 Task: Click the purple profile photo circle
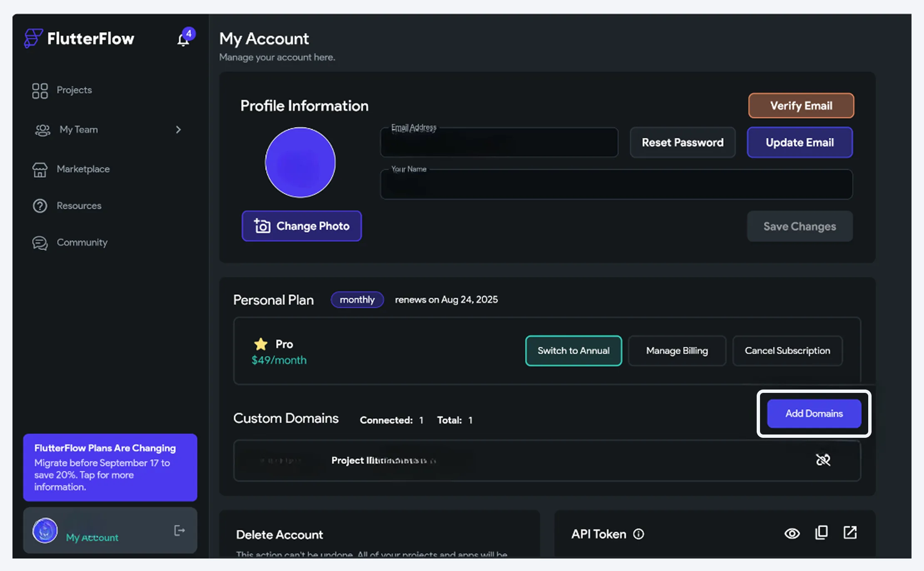[300, 162]
